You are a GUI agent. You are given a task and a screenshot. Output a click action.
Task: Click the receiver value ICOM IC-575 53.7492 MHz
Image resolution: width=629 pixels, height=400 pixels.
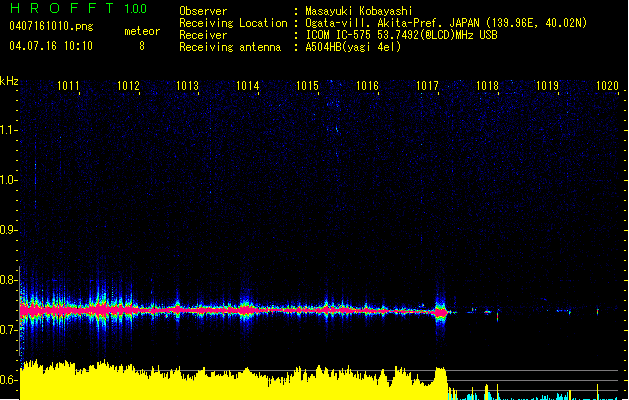coord(401,35)
